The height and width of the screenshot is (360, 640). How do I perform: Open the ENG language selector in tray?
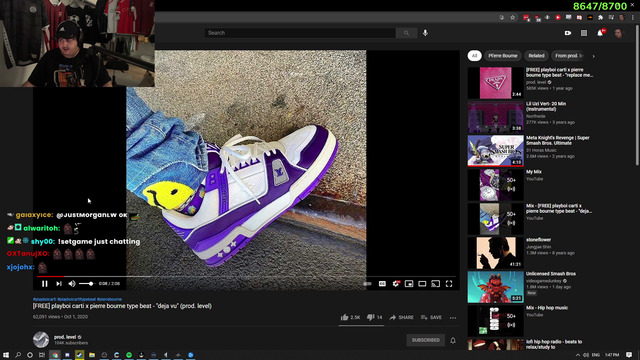tap(596, 355)
